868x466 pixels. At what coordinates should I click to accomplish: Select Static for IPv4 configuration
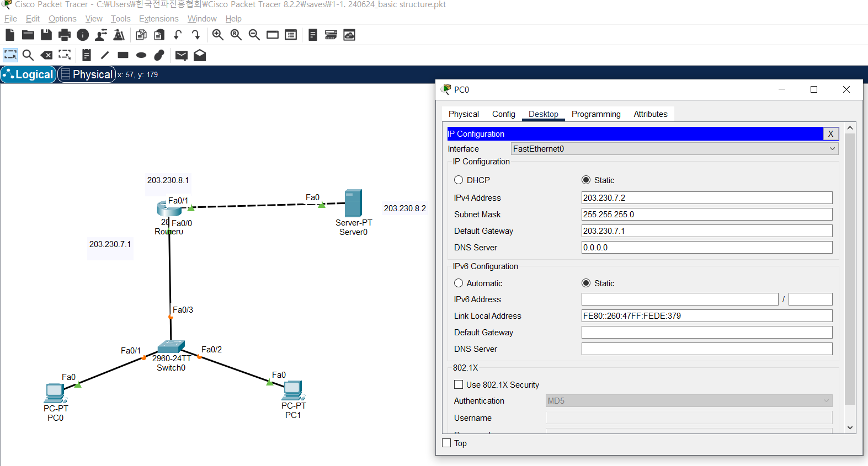(586, 180)
